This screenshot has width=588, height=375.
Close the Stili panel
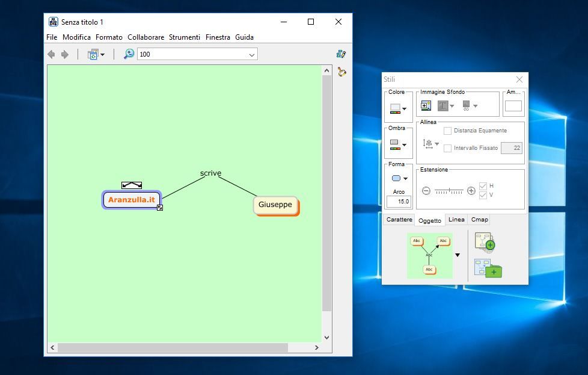[519, 79]
